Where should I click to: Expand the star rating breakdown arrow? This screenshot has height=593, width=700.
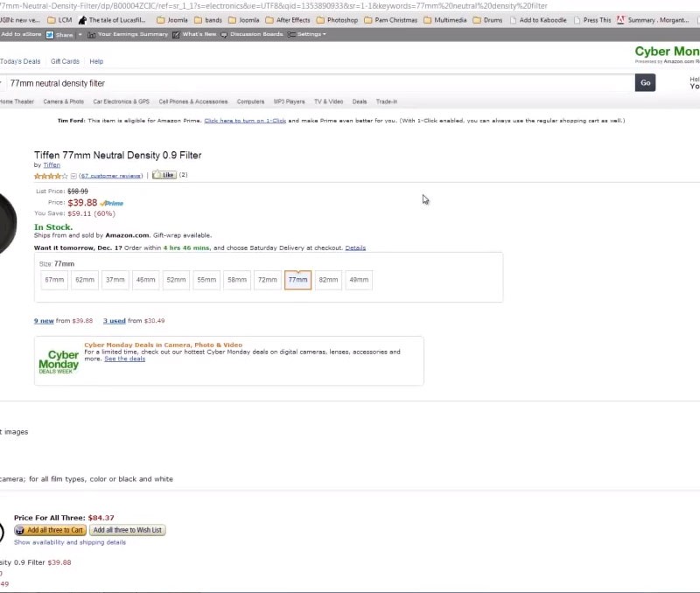(x=73, y=176)
